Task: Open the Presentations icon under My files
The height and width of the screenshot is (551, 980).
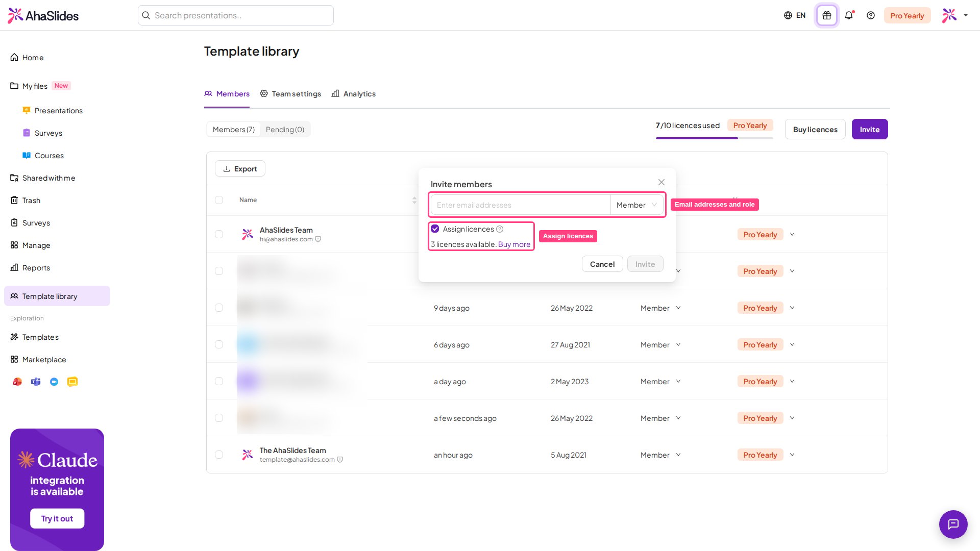Action: [x=27, y=110]
